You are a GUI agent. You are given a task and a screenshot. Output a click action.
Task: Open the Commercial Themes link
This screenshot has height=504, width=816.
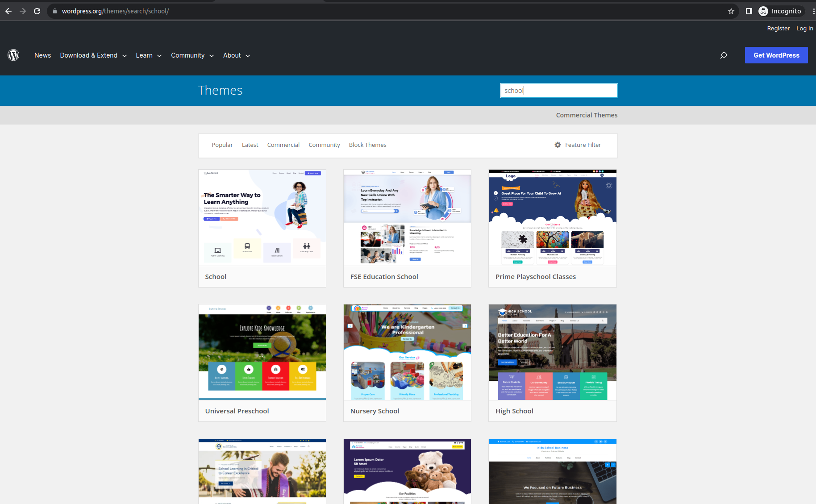pyautogui.click(x=587, y=115)
